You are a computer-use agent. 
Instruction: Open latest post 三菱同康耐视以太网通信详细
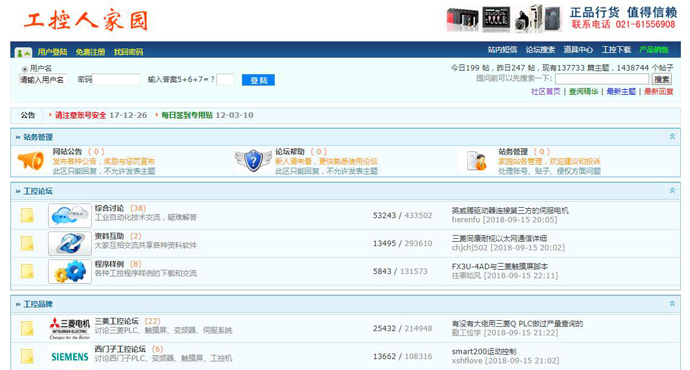coord(499,238)
